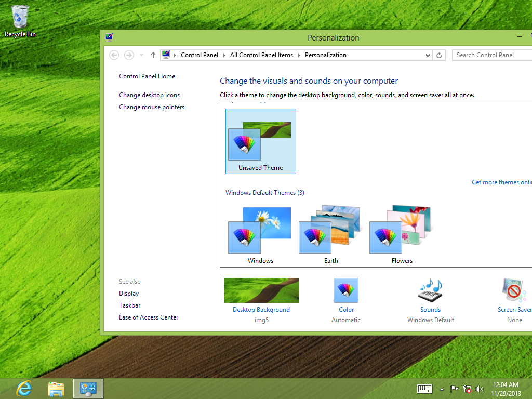Apply the Flowers theme
532x399 pixels.
click(x=402, y=235)
